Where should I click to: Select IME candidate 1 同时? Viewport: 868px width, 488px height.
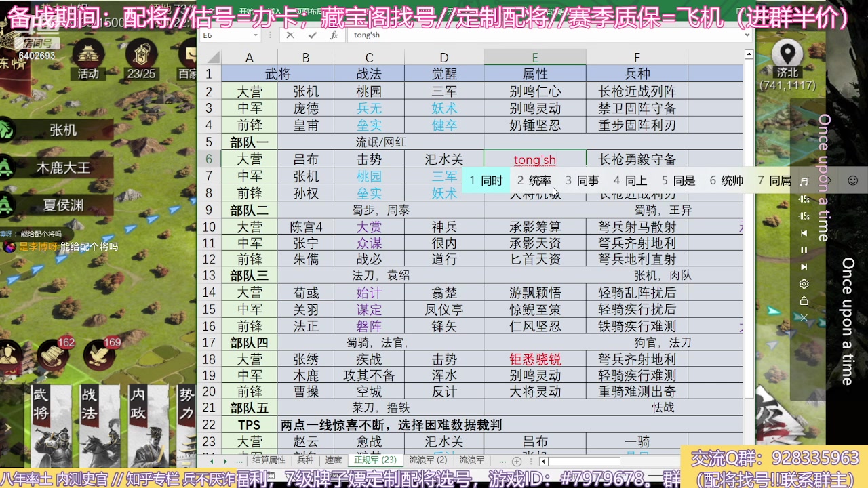click(x=486, y=181)
